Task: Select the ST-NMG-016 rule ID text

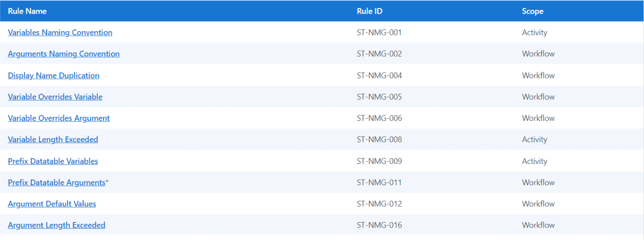Action: tap(379, 225)
